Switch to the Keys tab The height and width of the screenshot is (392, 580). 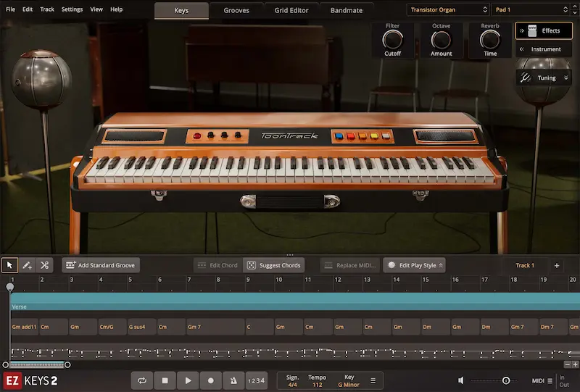[x=181, y=10]
